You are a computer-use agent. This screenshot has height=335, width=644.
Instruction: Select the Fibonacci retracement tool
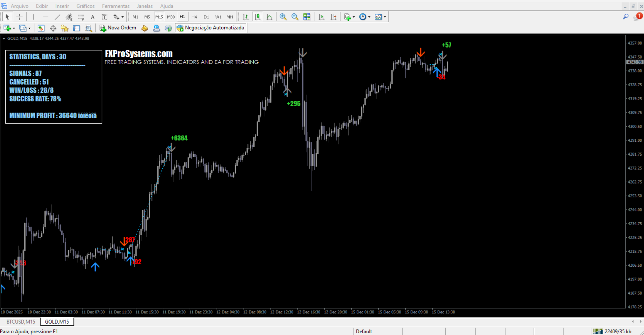81,17
